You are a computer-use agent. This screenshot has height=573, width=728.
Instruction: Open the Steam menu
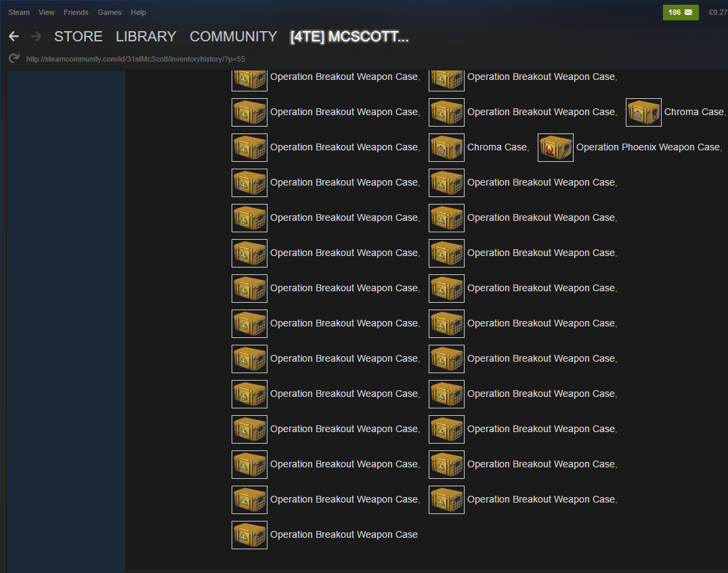click(19, 12)
